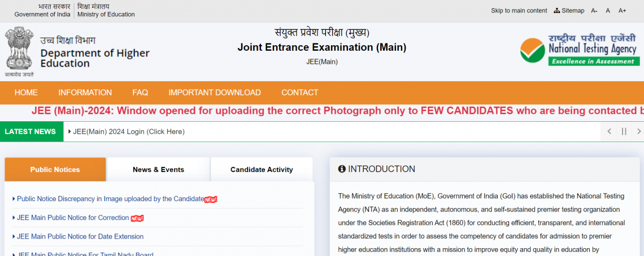Click Skip to main content link
644x256 pixels.
click(x=519, y=11)
